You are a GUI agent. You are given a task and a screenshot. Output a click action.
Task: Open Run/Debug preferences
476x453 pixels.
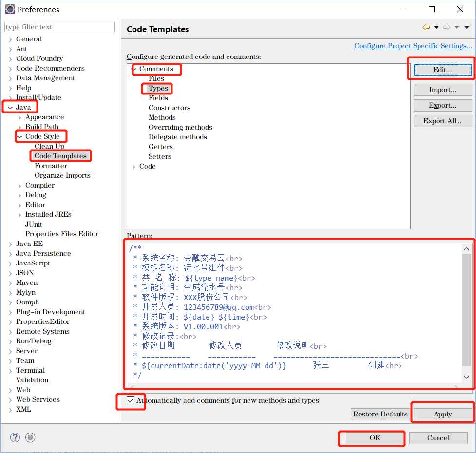point(34,341)
